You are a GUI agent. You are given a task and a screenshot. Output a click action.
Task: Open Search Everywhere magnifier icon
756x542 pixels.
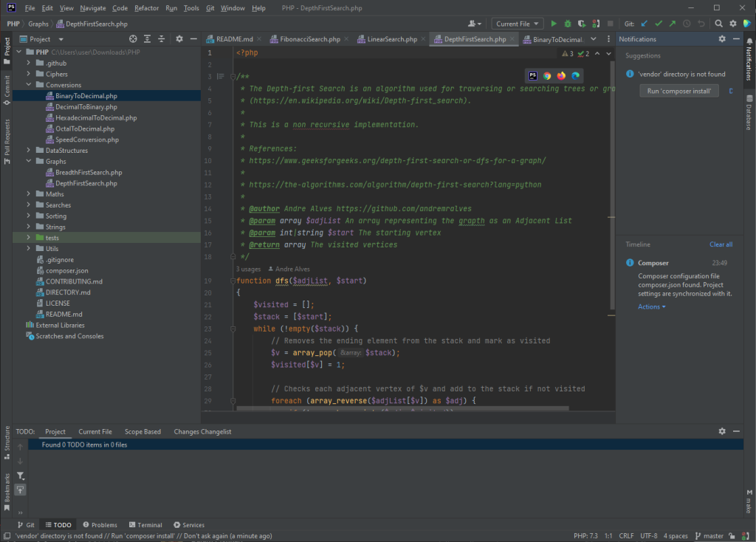(718, 24)
